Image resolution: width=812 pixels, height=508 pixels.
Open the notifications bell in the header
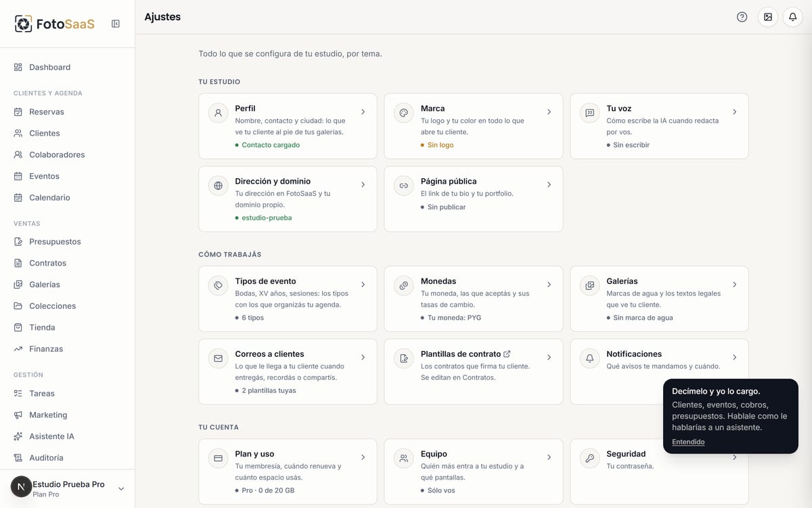click(792, 17)
